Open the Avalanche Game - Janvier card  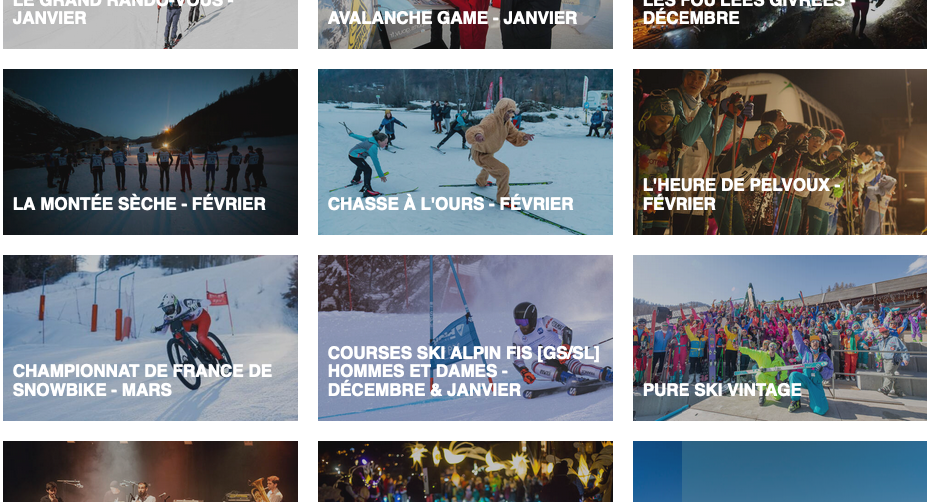[465, 24]
